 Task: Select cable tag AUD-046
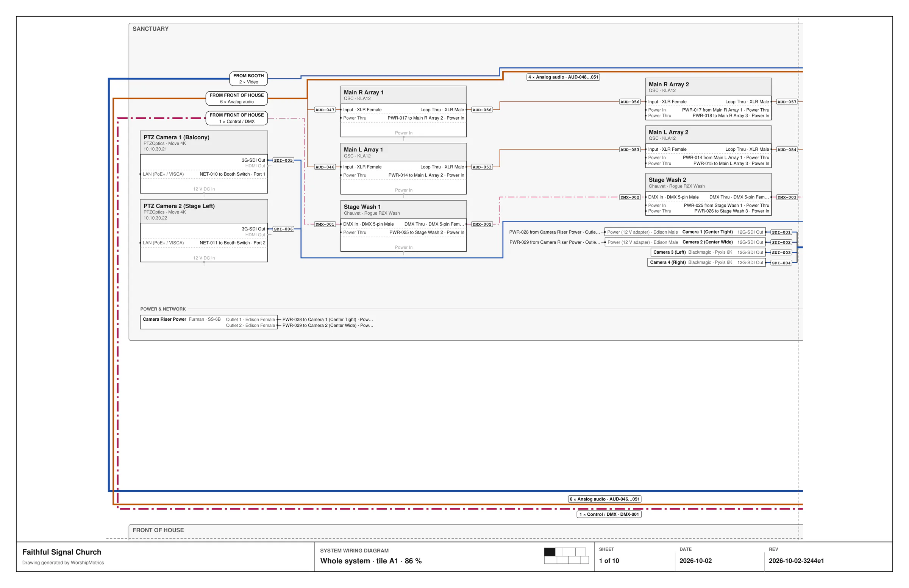[325, 167]
